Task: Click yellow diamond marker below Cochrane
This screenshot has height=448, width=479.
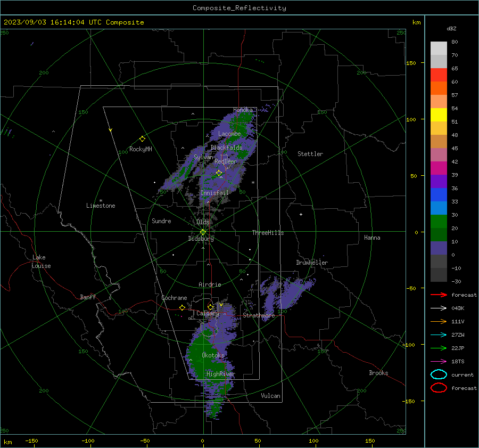Action: point(182,307)
